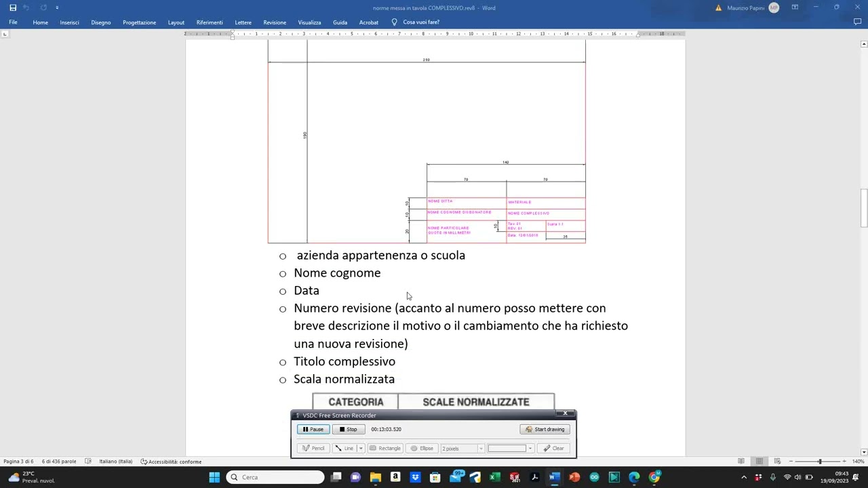
Task: Select the Pencil tool in VSDC recorder
Action: click(x=313, y=448)
